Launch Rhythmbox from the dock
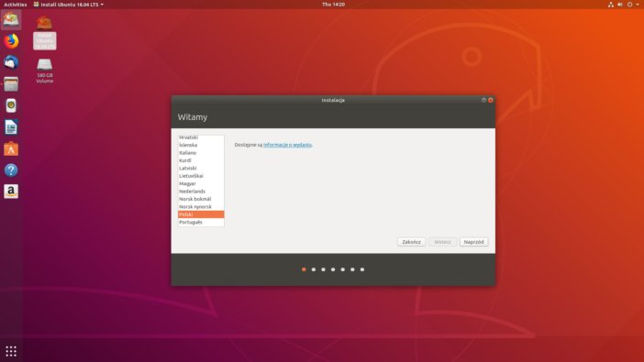The image size is (644, 362). pyautogui.click(x=11, y=105)
